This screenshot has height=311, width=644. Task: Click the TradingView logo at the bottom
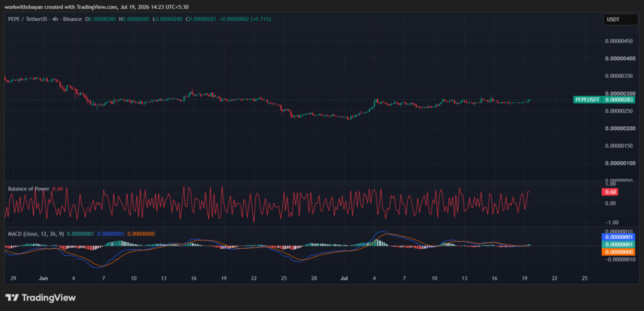tap(40, 297)
